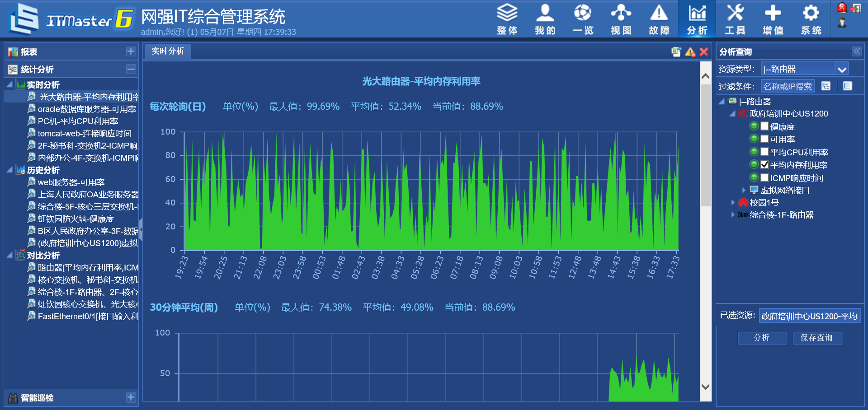Image resolution: width=868 pixels, height=410 pixels.
Task: Open the 工具 tools module
Action: point(735,19)
